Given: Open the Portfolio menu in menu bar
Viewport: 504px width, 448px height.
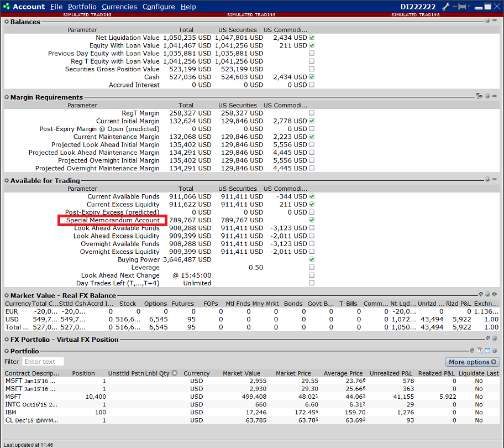Looking at the screenshot, I should click(x=82, y=7).
